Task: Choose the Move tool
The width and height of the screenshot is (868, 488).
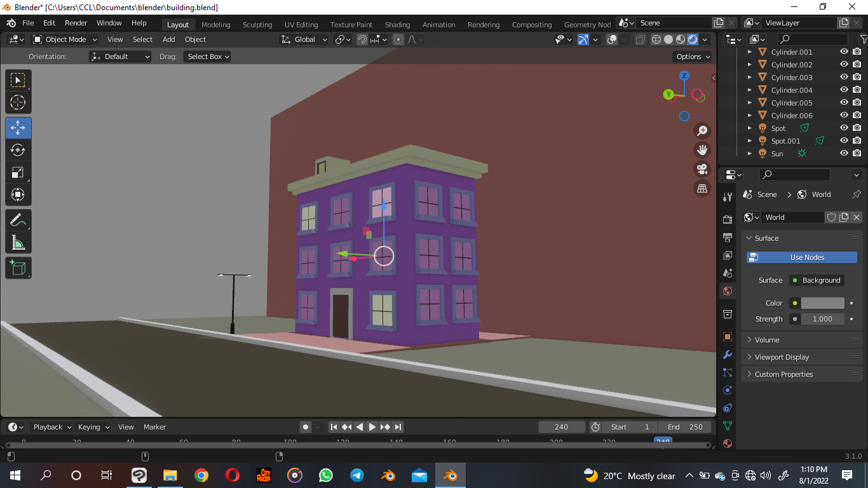Action: [x=18, y=128]
